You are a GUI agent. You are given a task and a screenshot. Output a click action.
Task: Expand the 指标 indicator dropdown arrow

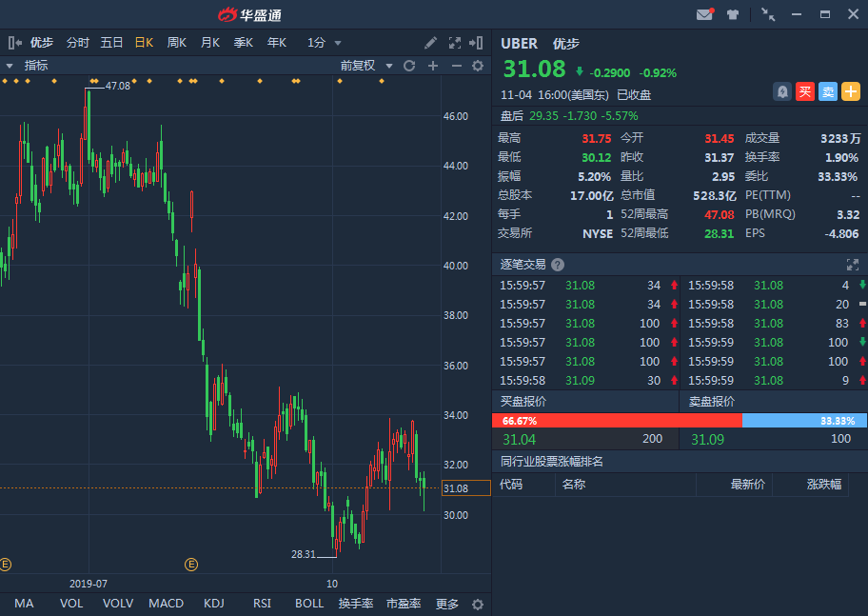click(x=10, y=66)
